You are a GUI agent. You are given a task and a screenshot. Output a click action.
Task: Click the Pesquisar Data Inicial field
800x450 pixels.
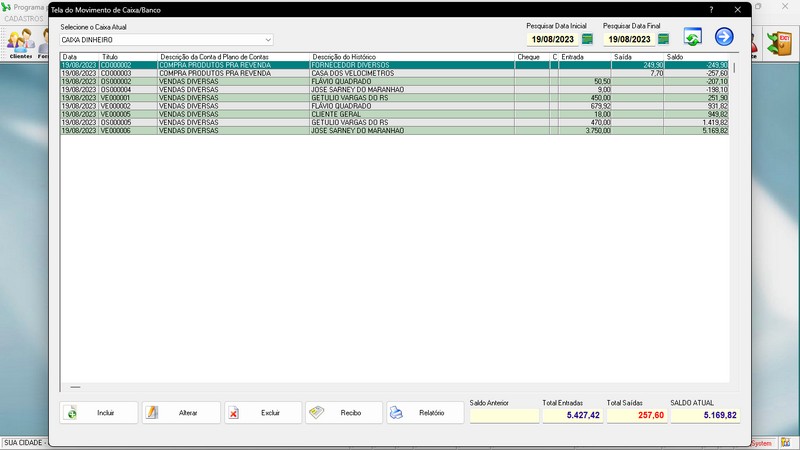(x=553, y=39)
